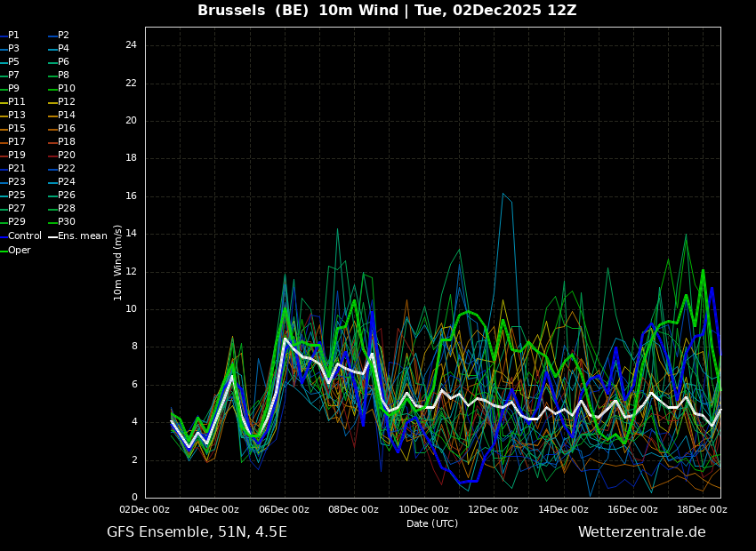Click the Date (UTC) axis label
The width and height of the screenshot is (756, 551).
(432, 523)
